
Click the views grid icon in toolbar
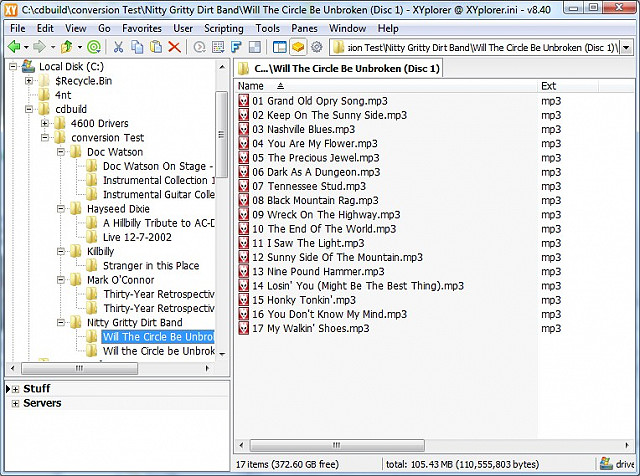pyautogui.click(x=218, y=47)
